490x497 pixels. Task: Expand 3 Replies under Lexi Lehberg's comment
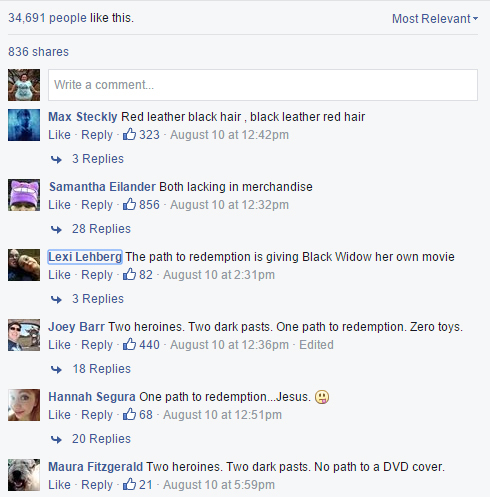click(98, 299)
